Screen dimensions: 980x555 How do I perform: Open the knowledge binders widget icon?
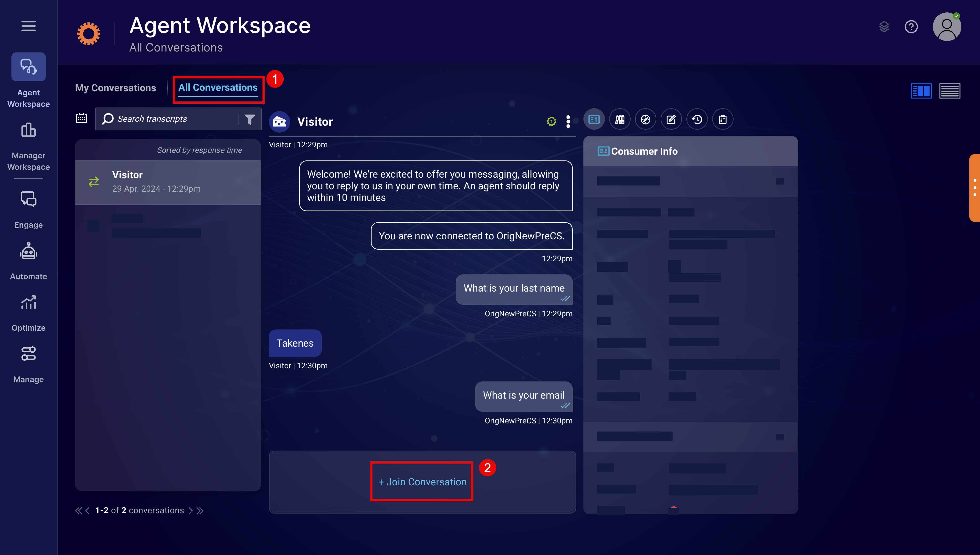(620, 119)
